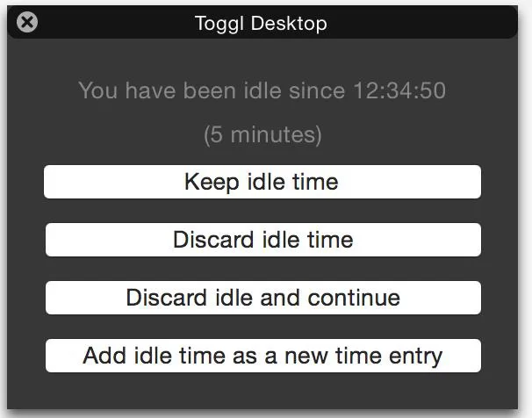
Task: Click the (5 minutes) duration label
Action: (x=262, y=135)
